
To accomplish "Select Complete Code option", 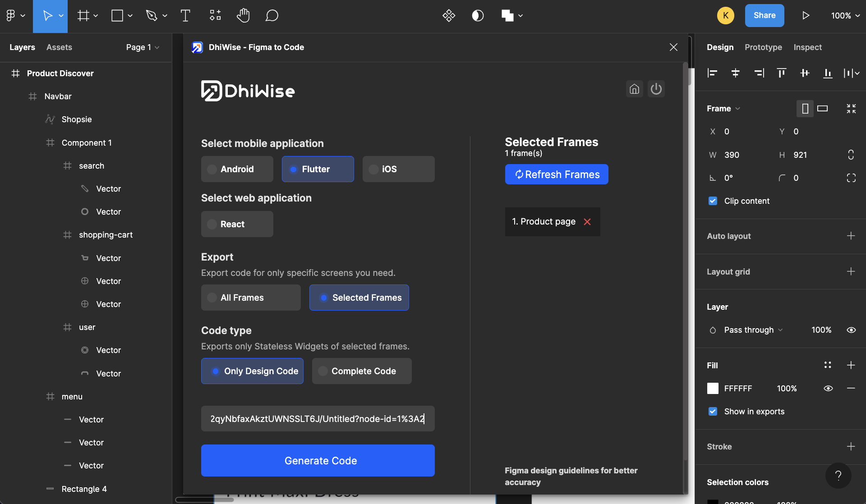I will click(x=362, y=371).
